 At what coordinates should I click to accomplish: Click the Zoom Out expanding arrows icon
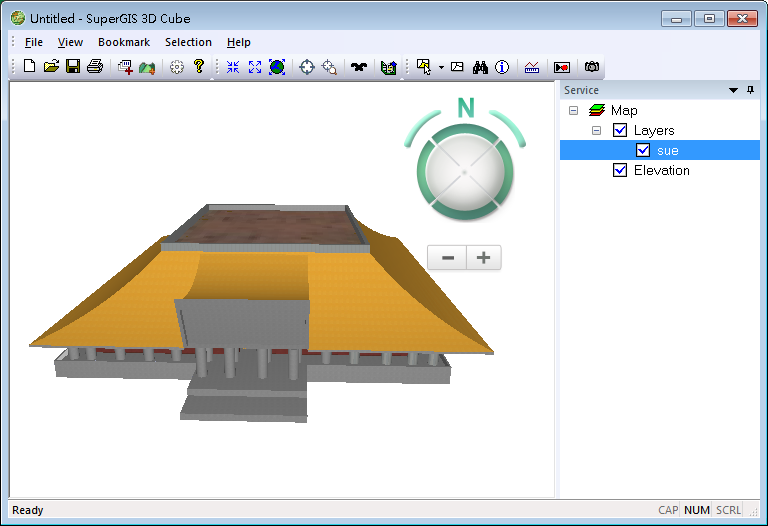point(255,67)
